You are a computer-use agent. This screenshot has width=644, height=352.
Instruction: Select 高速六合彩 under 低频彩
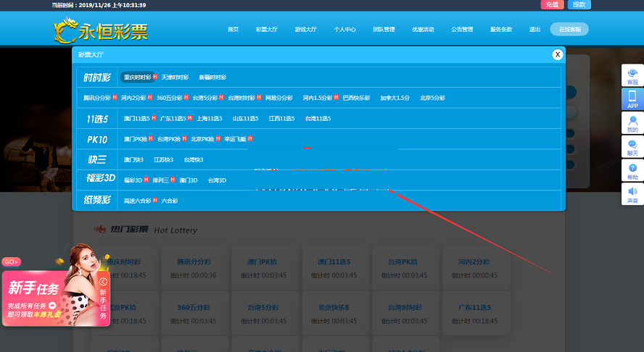pos(137,201)
